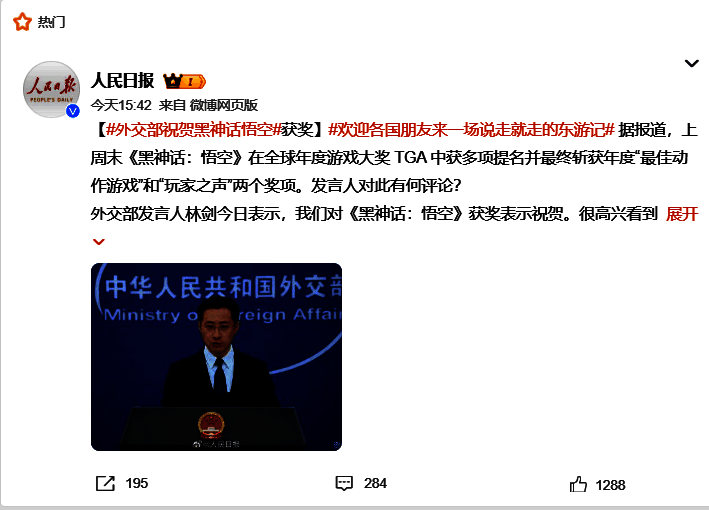The height and width of the screenshot is (510, 709).
Task: Click the 人民日报 account name
Action: click(123, 81)
